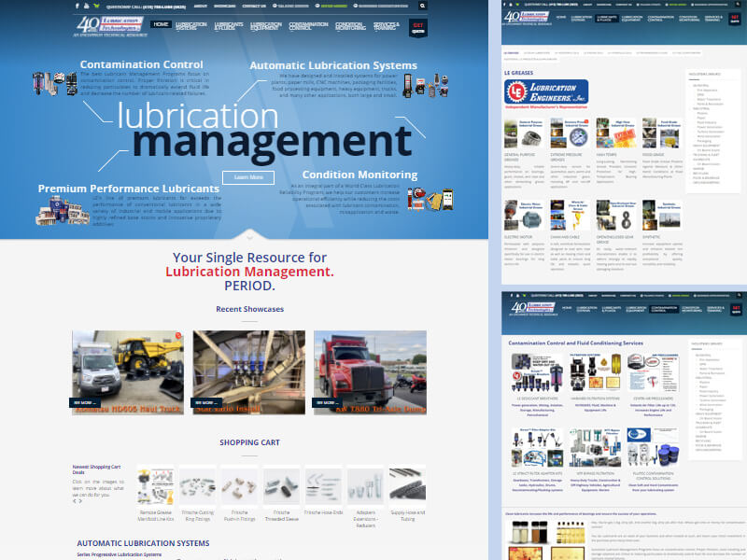Open the Contamination Control menu item
This screenshot has height=560, width=747.
click(308, 26)
